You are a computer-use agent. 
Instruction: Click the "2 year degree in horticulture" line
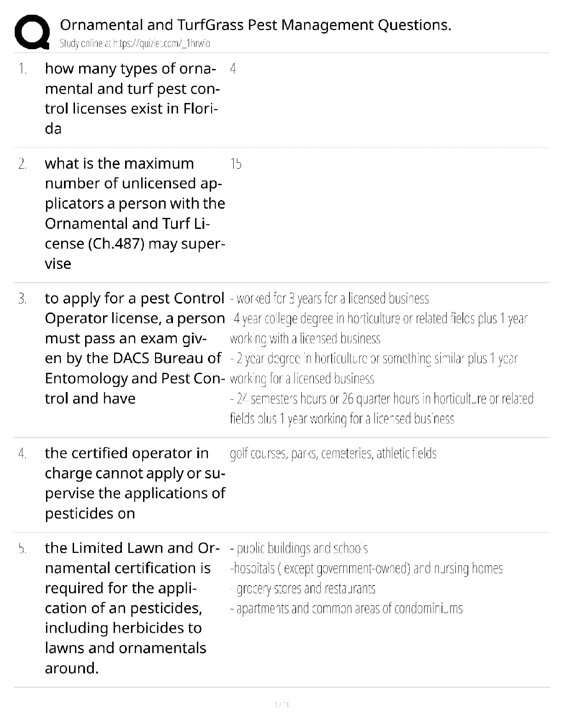[x=373, y=358]
